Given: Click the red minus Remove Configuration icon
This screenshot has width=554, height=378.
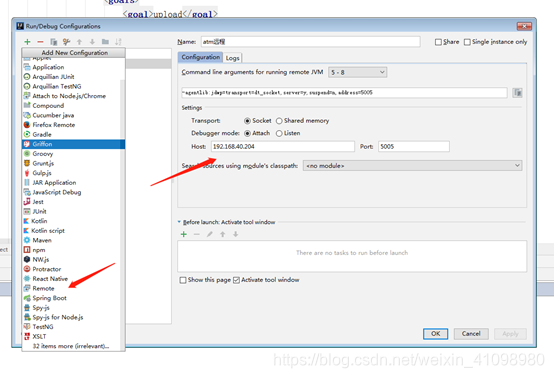Looking at the screenshot, I should click(x=40, y=42).
